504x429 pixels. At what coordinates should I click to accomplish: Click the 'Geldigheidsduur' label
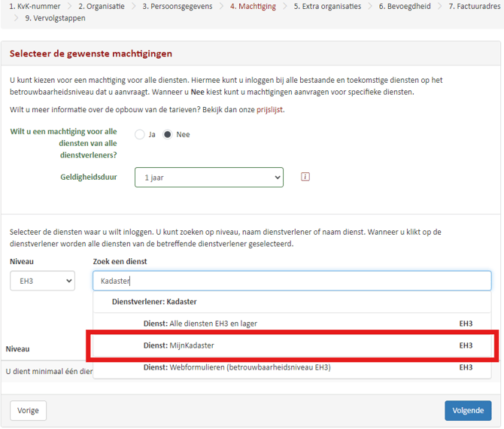[x=89, y=177]
